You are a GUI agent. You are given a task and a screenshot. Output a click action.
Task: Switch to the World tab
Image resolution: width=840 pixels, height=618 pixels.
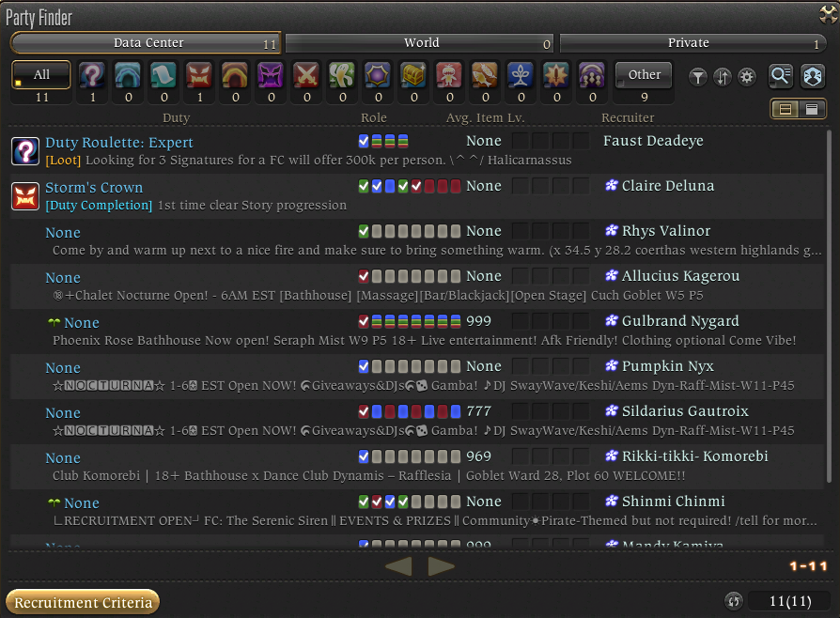click(419, 43)
